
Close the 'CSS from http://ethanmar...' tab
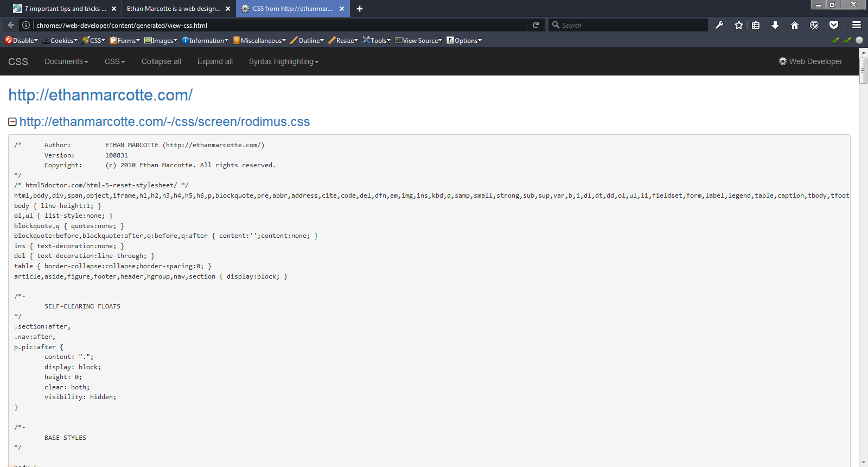tap(342, 9)
